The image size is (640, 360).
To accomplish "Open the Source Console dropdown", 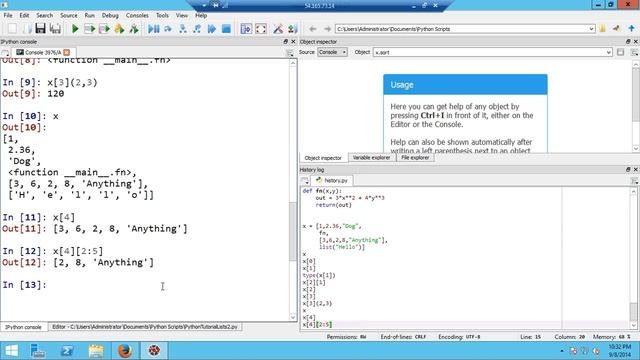I will (x=332, y=52).
